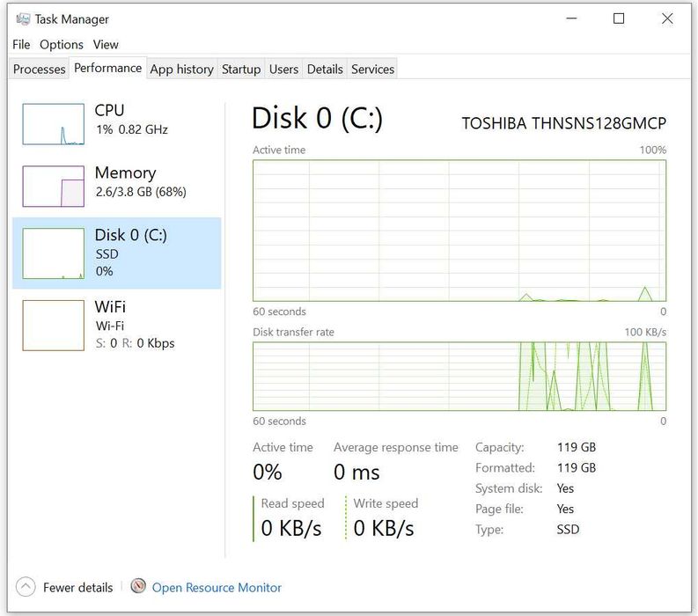Minimize the Task Manager window
Image resolution: width=698 pixels, height=616 pixels.
571,18
